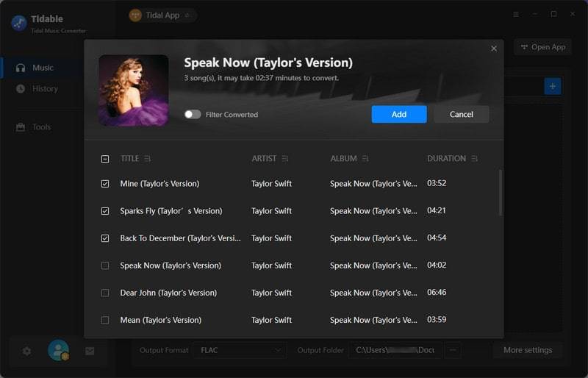Image resolution: width=588 pixels, height=378 pixels.
Task: Sort list by ALBUM sort icon
Action: (365, 159)
